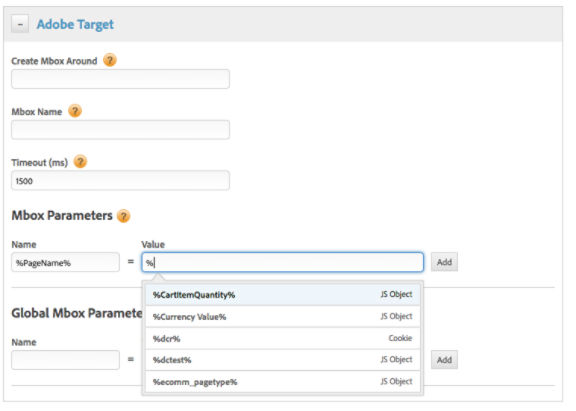The image size is (576, 411).
Task: Click the %PageName% name field
Action: pyautogui.click(x=65, y=262)
